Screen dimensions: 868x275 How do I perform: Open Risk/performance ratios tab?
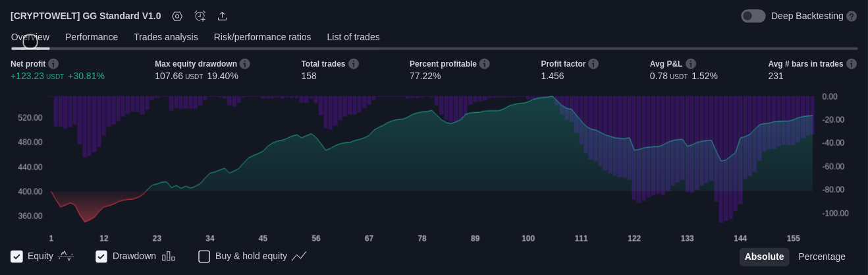[x=262, y=37]
